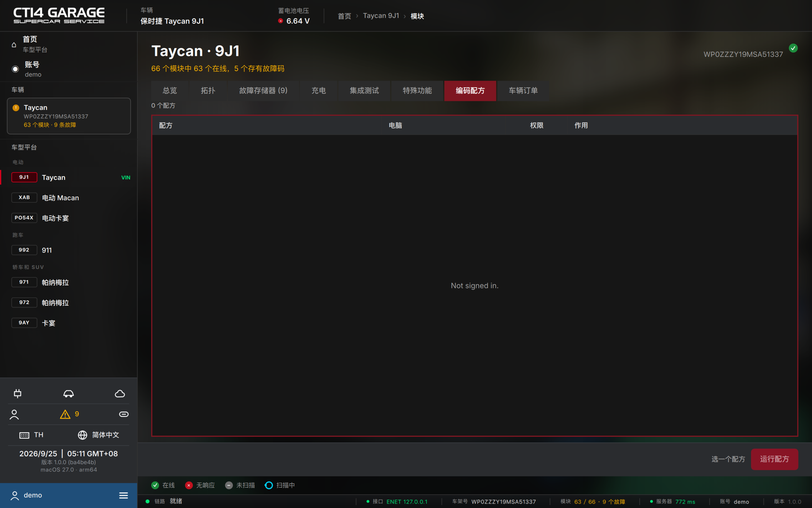
Task: Select the 帕纳梅拉 platform with badge 971
Action: pos(69,282)
